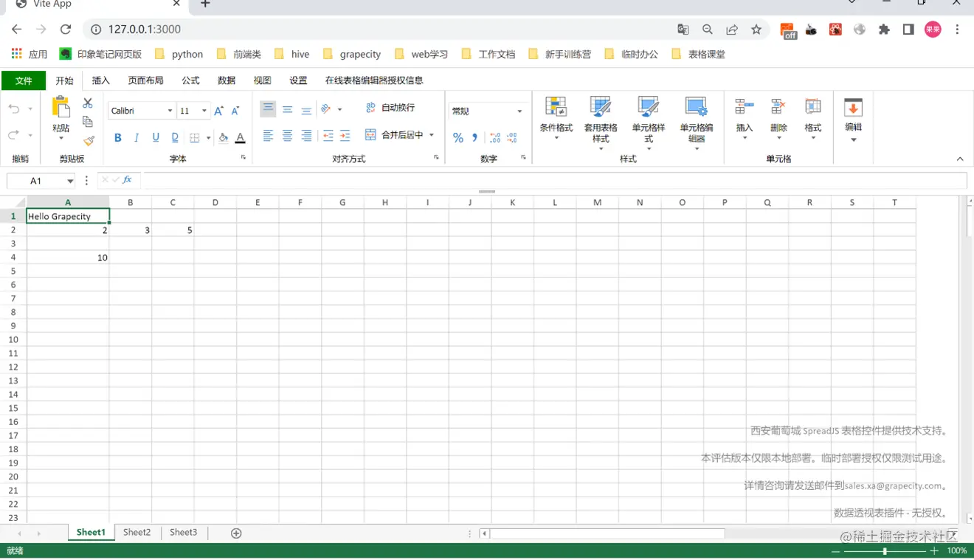Image resolution: width=974 pixels, height=560 pixels.
Task: Toggle Bold formatting
Action: click(x=117, y=138)
